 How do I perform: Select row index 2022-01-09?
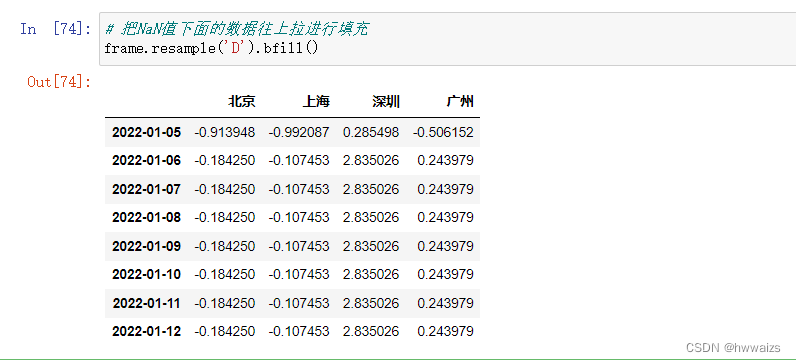tap(146, 246)
